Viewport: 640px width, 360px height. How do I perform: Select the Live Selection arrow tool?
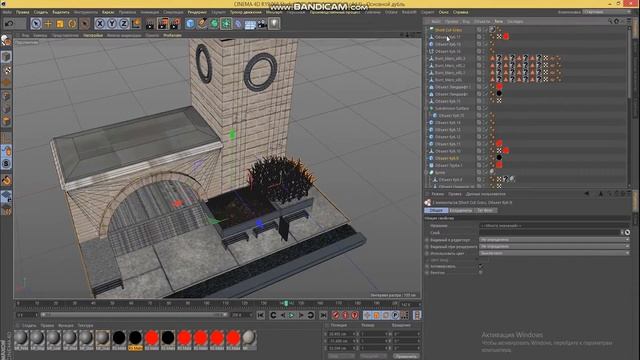tap(36, 24)
